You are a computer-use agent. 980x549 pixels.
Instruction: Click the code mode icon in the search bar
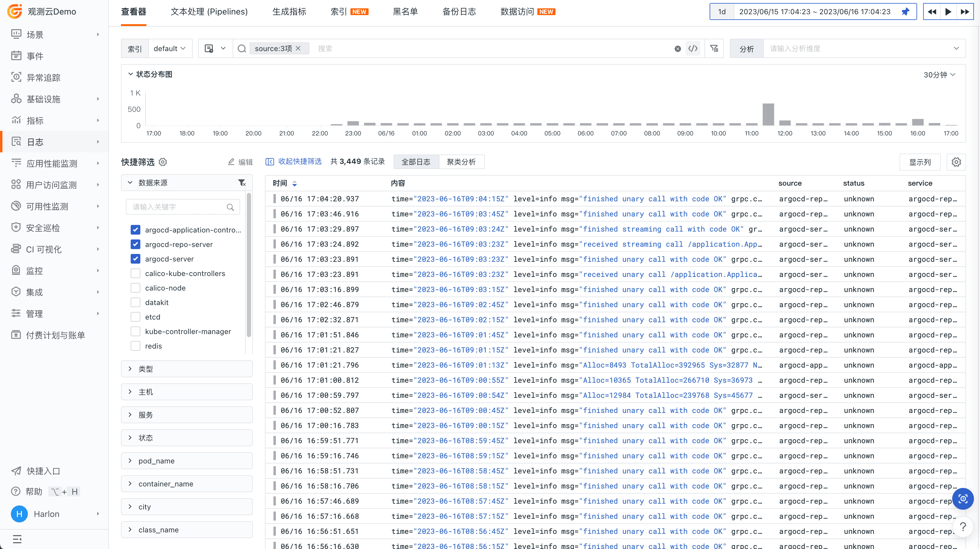click(693, 48)
